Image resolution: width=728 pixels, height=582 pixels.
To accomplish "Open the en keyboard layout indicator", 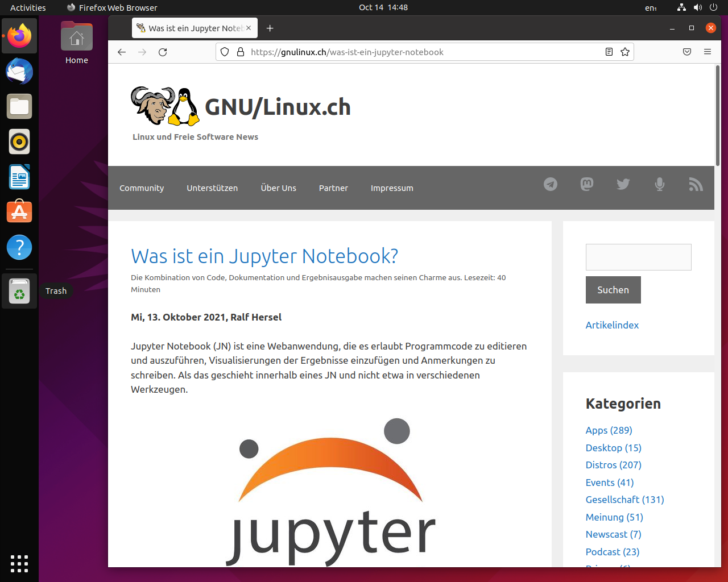I will pyautogui.click(x=651, y=7).
